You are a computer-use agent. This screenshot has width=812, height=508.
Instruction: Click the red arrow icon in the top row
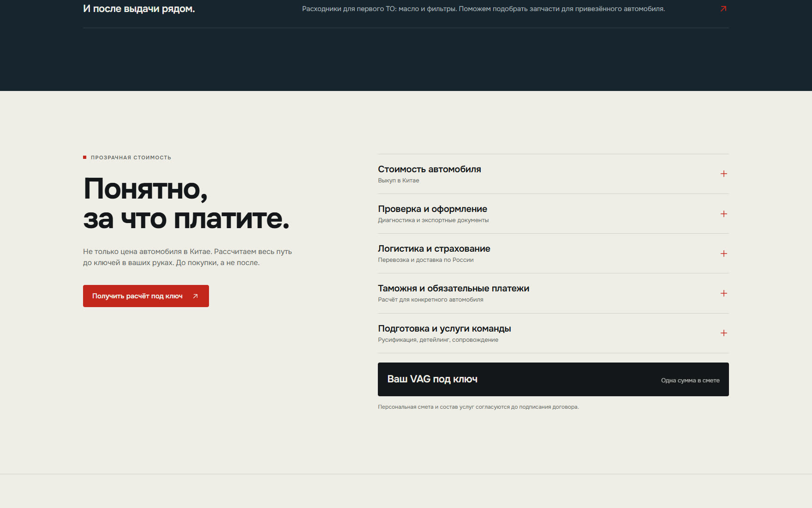[x=723, y=9]
